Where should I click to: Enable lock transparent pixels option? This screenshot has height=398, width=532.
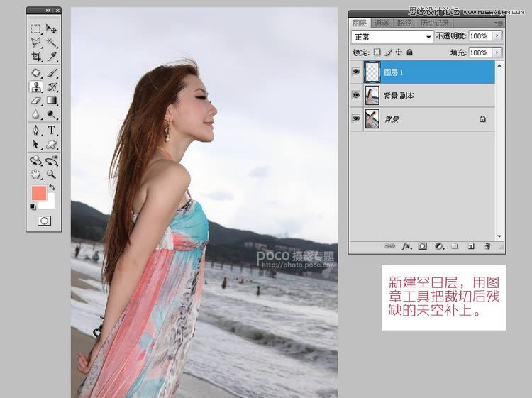(x=377, y=52)
